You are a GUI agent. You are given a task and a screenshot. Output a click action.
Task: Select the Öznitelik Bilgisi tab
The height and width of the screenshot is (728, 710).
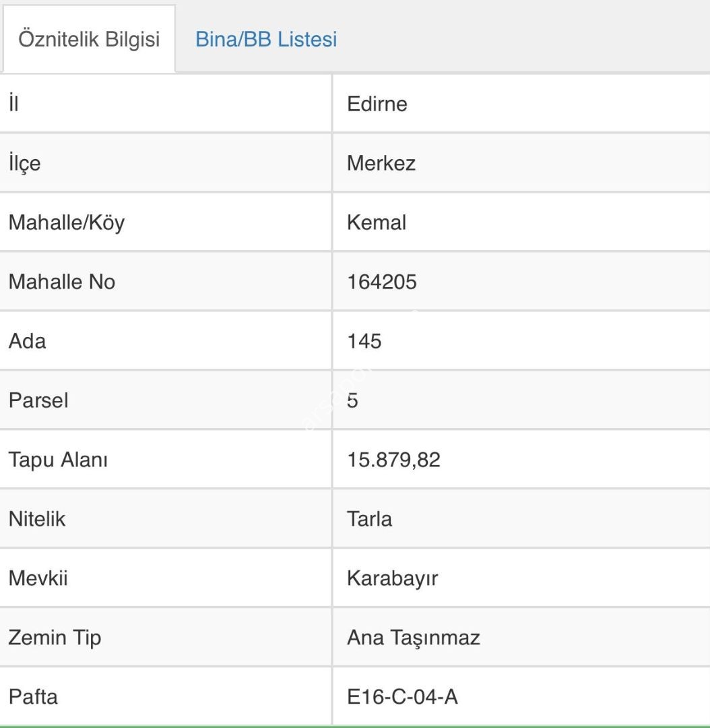[89, 39]
